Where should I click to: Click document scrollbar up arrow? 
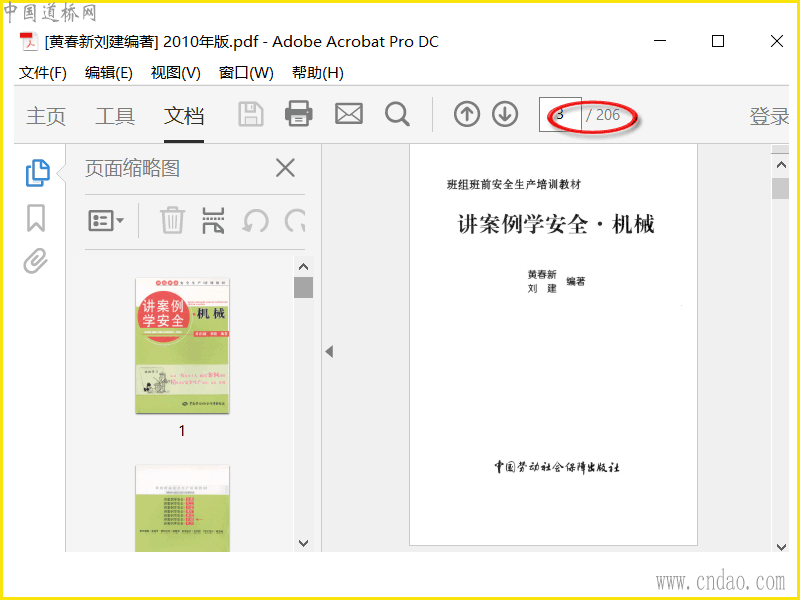point(781,165)
